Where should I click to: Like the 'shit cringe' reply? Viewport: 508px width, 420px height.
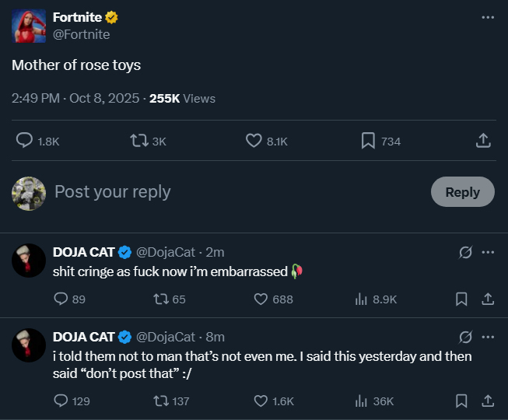(x=261, y=299)
